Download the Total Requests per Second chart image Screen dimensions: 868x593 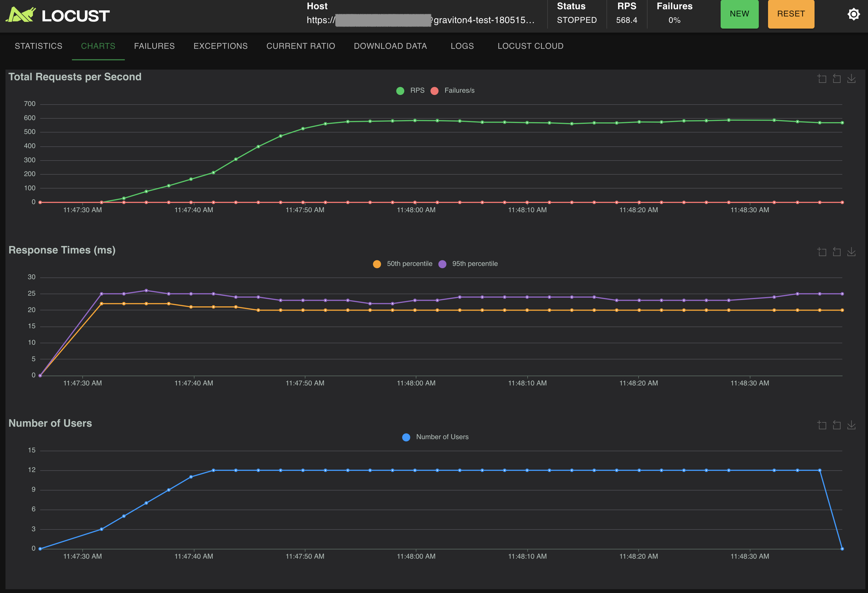click(x=851, y=78)
